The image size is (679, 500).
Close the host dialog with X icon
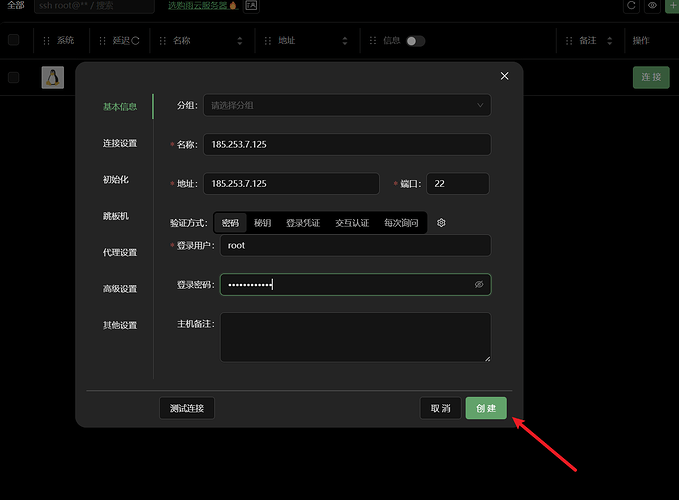coord(504,76)
